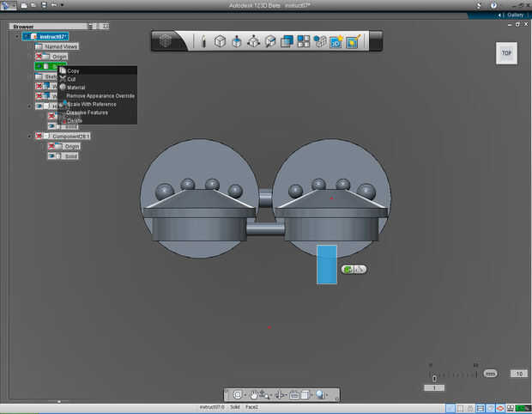This screenshot has height=414, width=532.
Task: Choose Cut from the context menu
Action: [97, 79]
